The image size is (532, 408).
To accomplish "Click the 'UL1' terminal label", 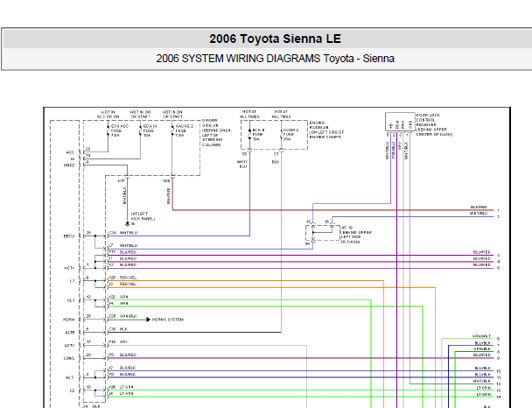I will 71,300.
